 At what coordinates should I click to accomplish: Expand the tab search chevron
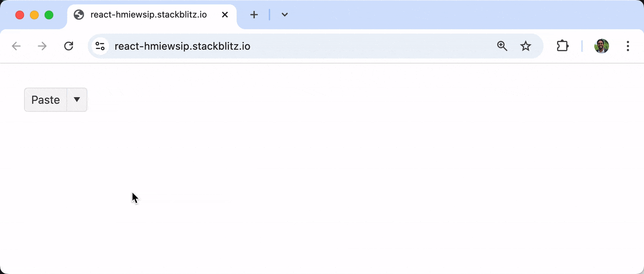tap(285, 15)
